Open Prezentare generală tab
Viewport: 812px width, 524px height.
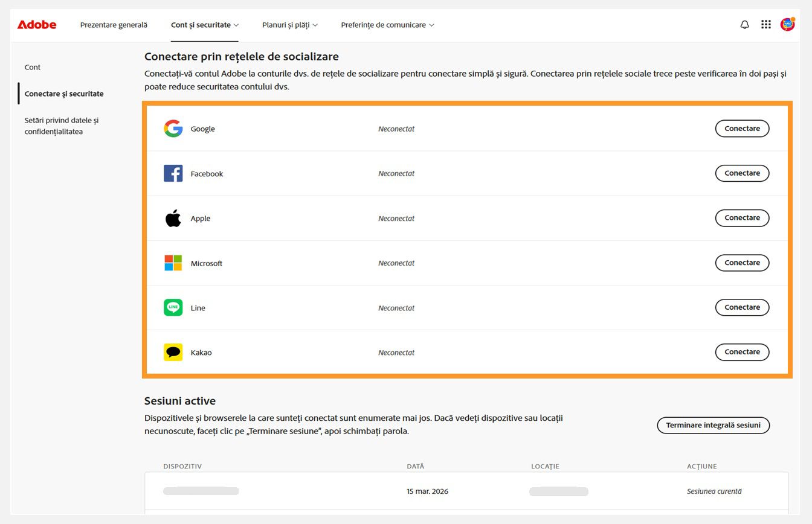pos(114,25)
